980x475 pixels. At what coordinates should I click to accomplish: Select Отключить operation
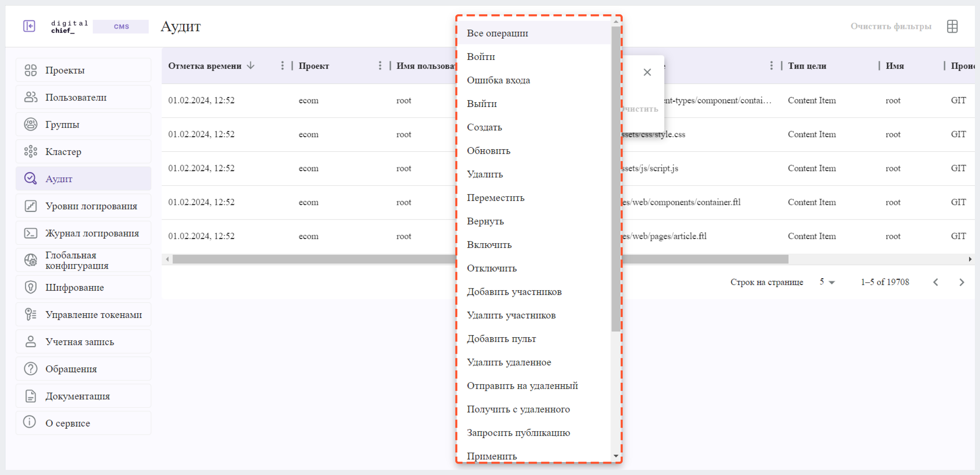click(533, 268)
